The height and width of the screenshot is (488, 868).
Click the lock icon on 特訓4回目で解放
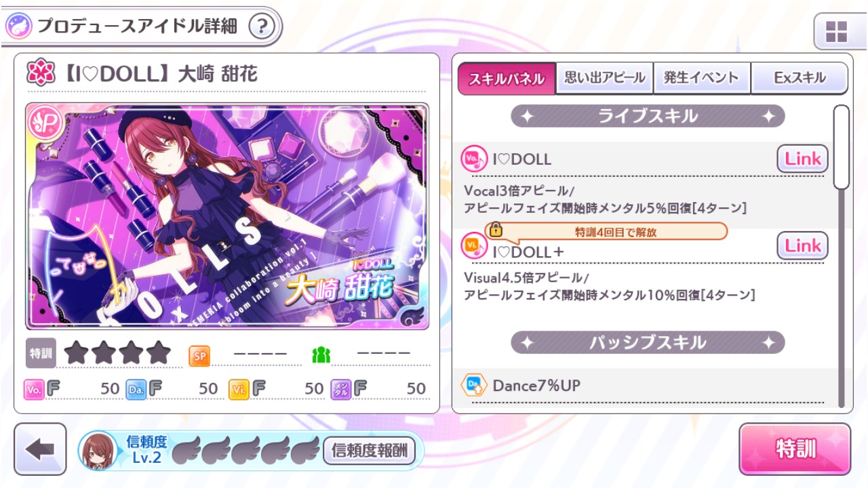coord(496,230)
